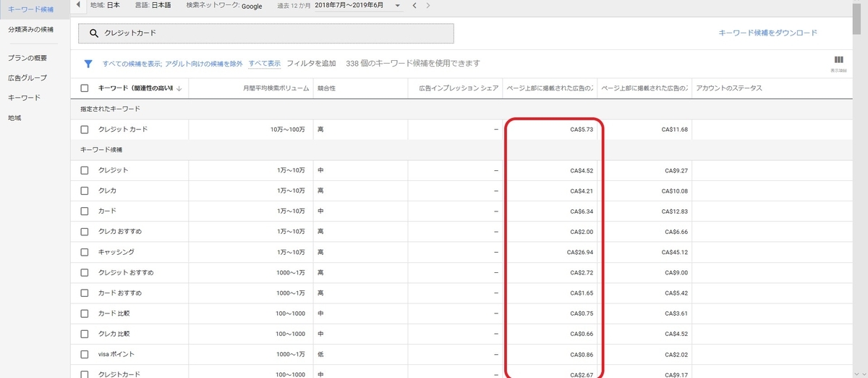This screenshot has width=868, height=378.
Task: Click the キーワード候補をダウンロード link
Action: 768,33
